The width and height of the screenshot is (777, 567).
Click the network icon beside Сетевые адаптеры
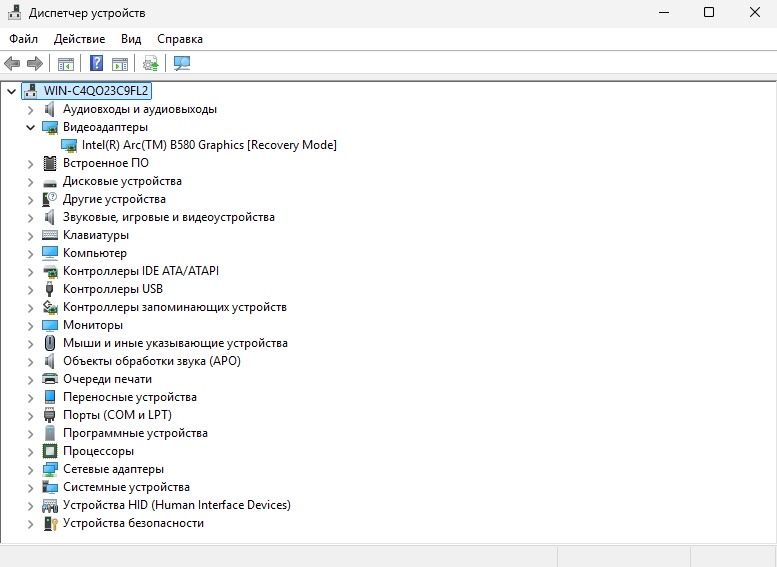[x=50, y=469]
